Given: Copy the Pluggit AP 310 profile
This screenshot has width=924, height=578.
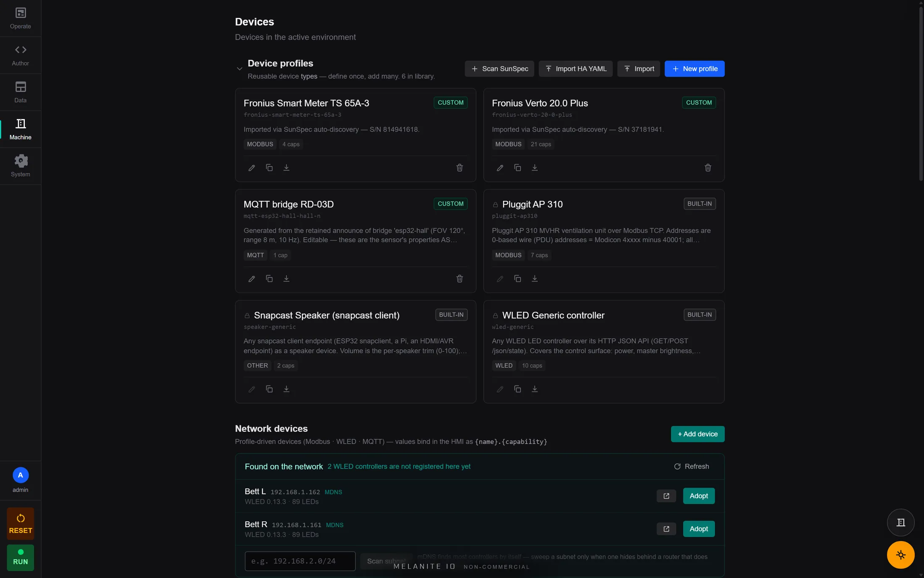Looking at the screenshot, I should click(x=517, y=279).
